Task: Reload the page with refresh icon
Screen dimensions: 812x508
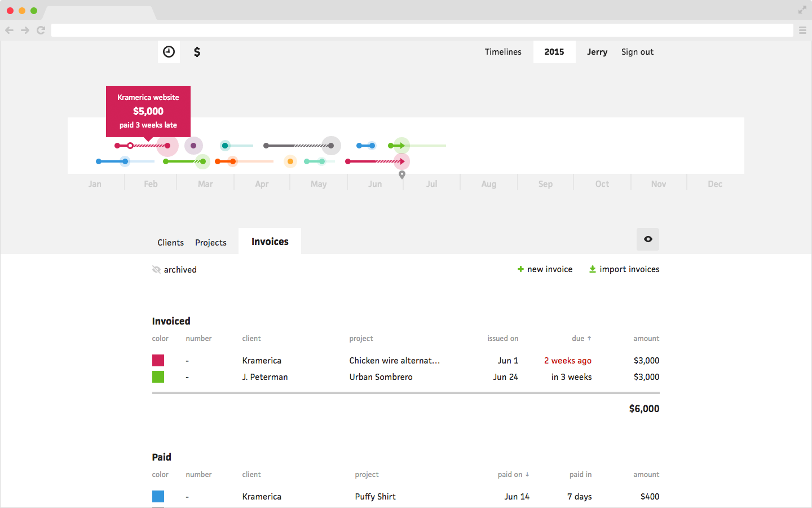Action: coord(41,30)
